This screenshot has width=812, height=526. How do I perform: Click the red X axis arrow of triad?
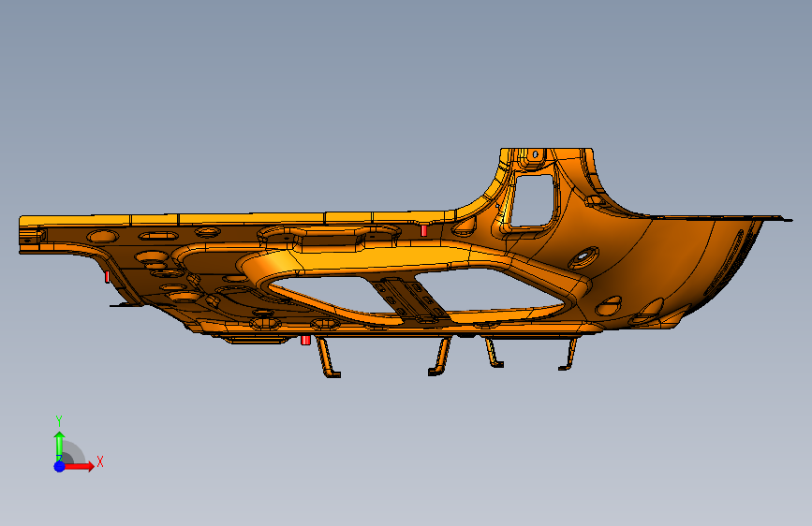80,466
